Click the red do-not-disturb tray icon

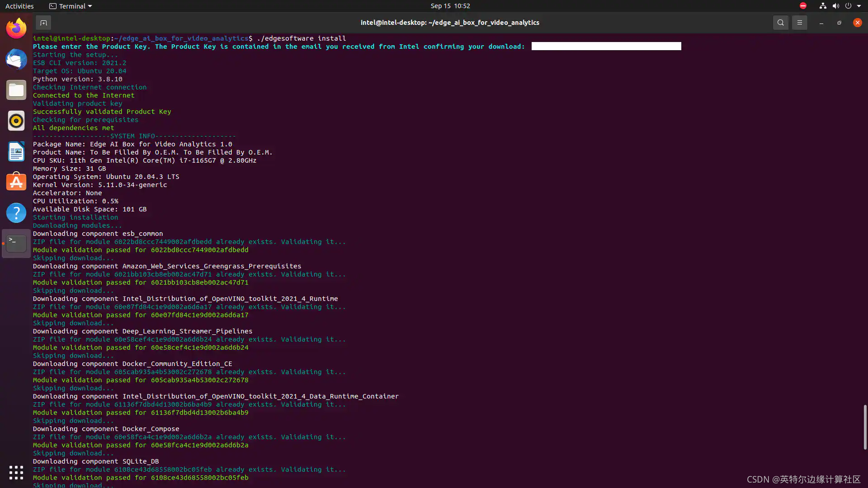pyautogui.click(x=803, y=6)
